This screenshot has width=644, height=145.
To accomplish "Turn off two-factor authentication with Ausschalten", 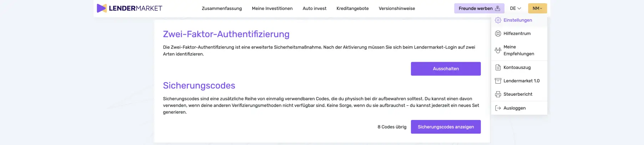I will click(446, 69).
